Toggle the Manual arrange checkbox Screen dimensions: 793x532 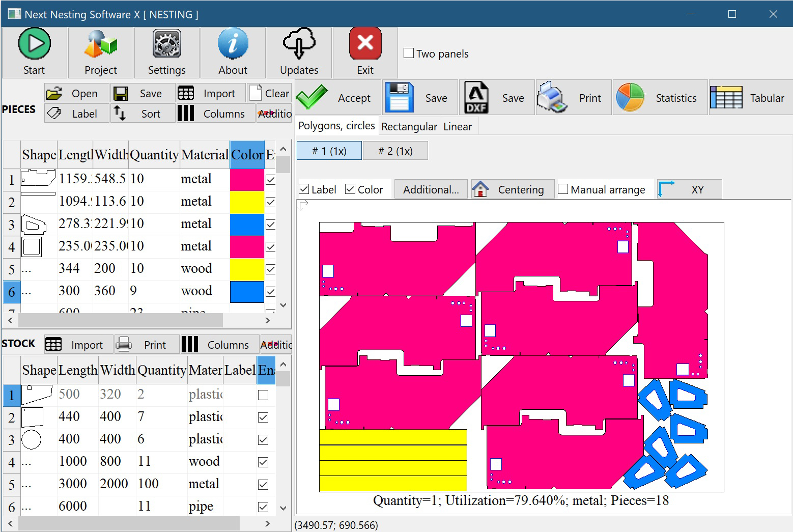click(x=563, y=189)
